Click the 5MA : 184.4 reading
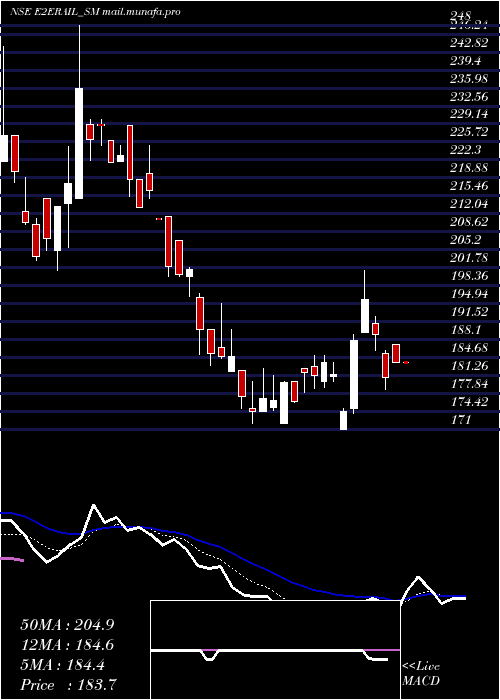The image size is (500, 700). [x=62, y=665]
